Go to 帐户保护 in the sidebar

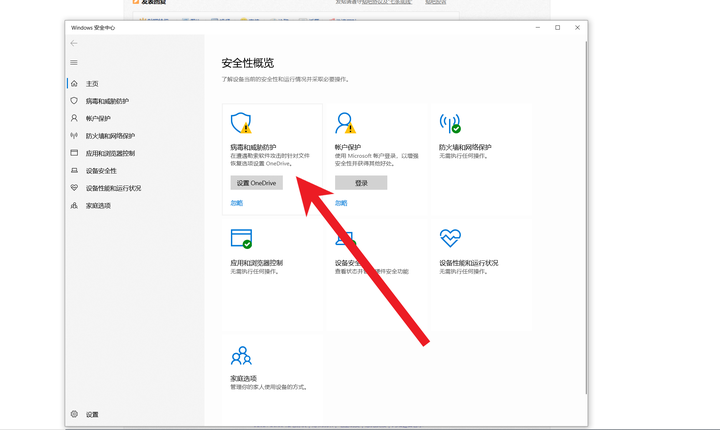[x=98, y=119]
